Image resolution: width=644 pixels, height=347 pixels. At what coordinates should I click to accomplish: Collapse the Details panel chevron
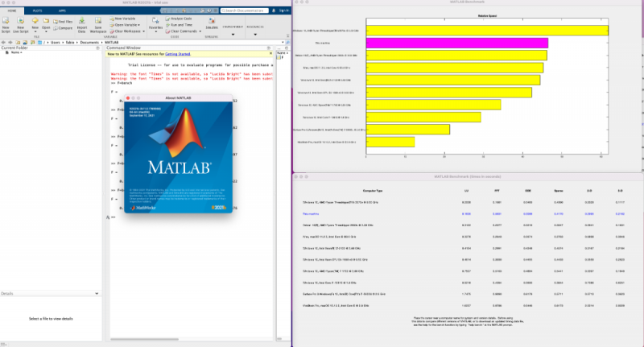97,294
